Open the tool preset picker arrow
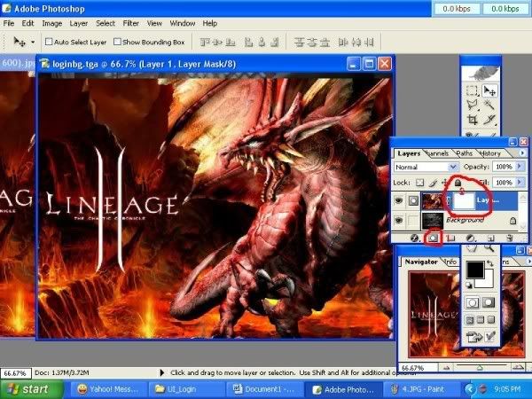Viewport: 532px width, 399px height. 33,42
